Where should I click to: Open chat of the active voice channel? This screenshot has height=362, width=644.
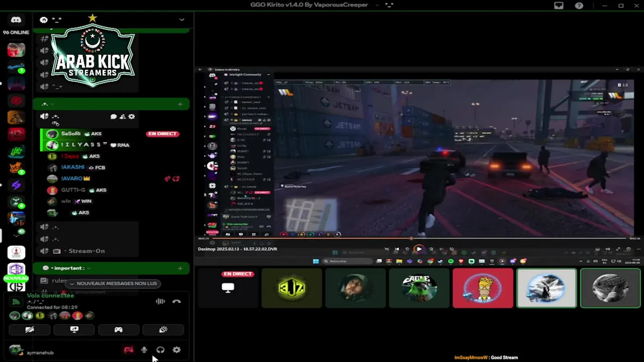click(114, 117)
